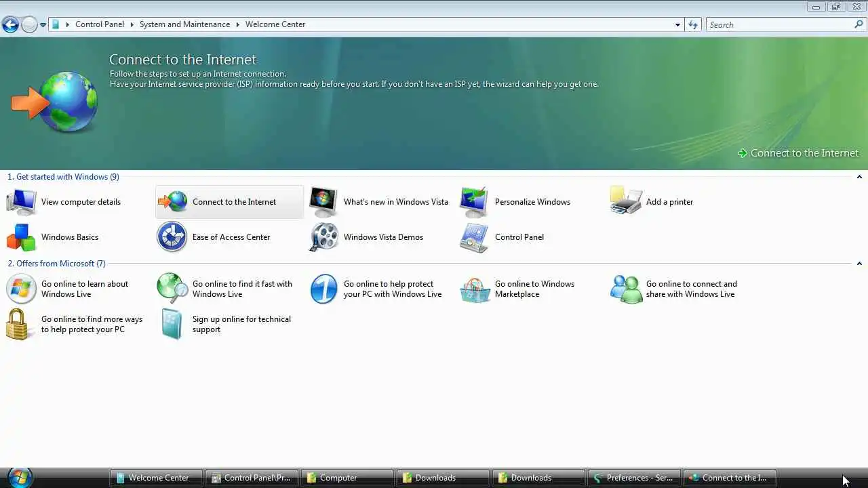Click the Control Panel breadcrumb
The image size is (868, 488).
(100, 24)
